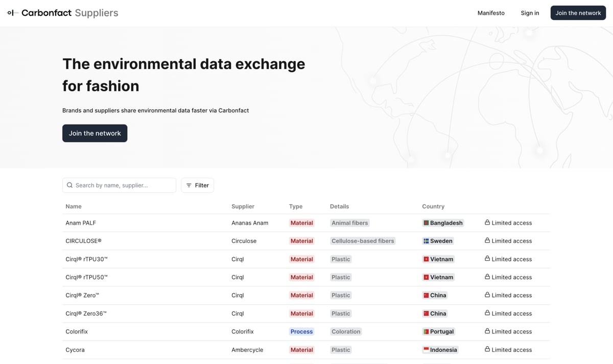Screen dimensions: 613x364
Task: Click the hero Join the network button
Action: coord(95,133)
